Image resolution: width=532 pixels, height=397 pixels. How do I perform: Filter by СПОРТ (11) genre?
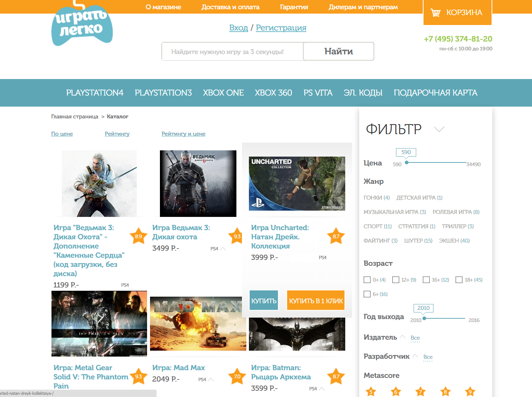coord(378,226)
